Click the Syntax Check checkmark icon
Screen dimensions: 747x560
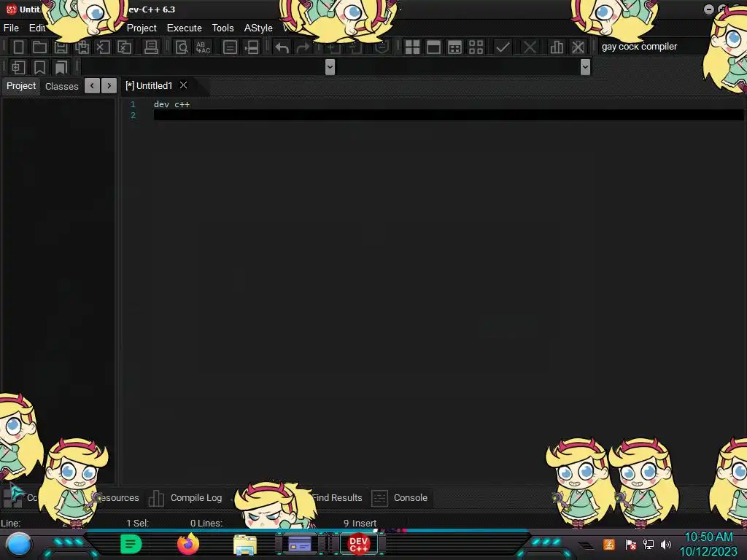tap(503, 47)
